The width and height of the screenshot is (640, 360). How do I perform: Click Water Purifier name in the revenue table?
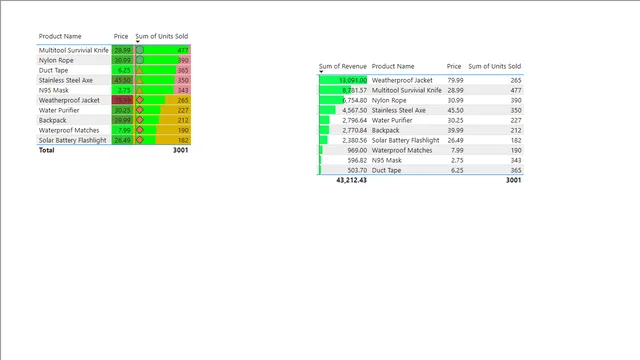click(x=392, y=120)
